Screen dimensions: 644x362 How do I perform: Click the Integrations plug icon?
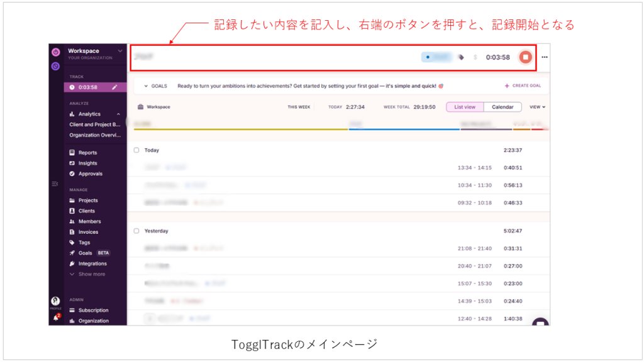point(72,263)
